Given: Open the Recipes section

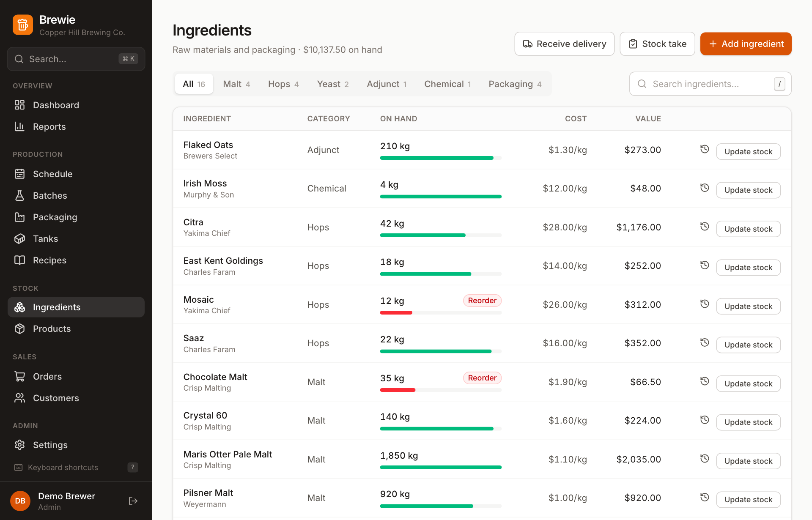Looking at the screenshot, I should 76,260.
